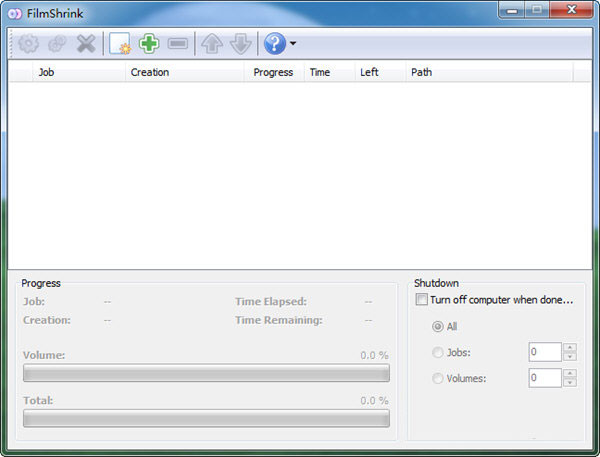Sort by the Job column header
This screenshot has height=457, width=600.
click(78, 72)
